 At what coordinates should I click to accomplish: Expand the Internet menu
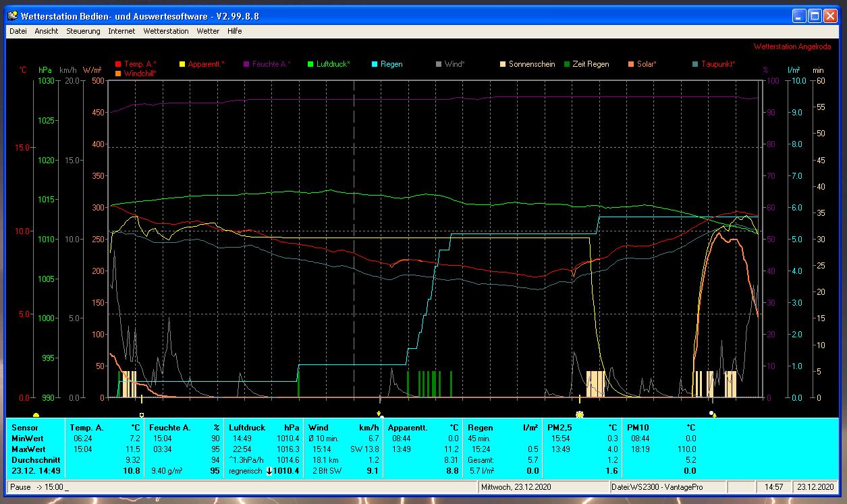click(x=121, y=31)
